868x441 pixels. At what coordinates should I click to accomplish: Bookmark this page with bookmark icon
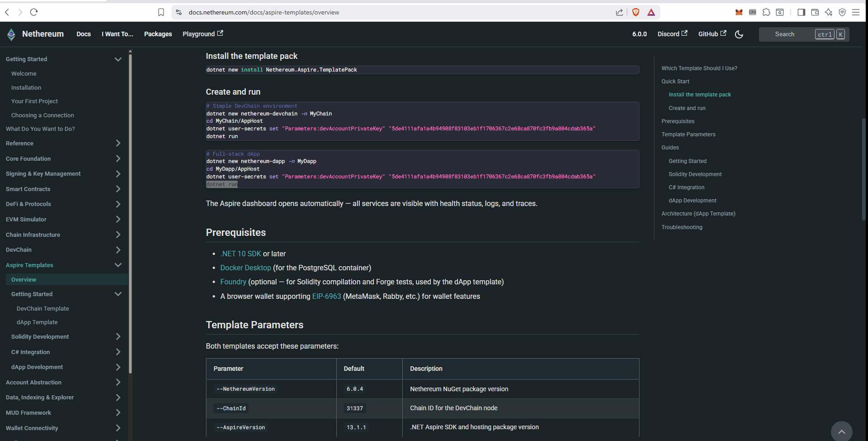coord(161,12)
